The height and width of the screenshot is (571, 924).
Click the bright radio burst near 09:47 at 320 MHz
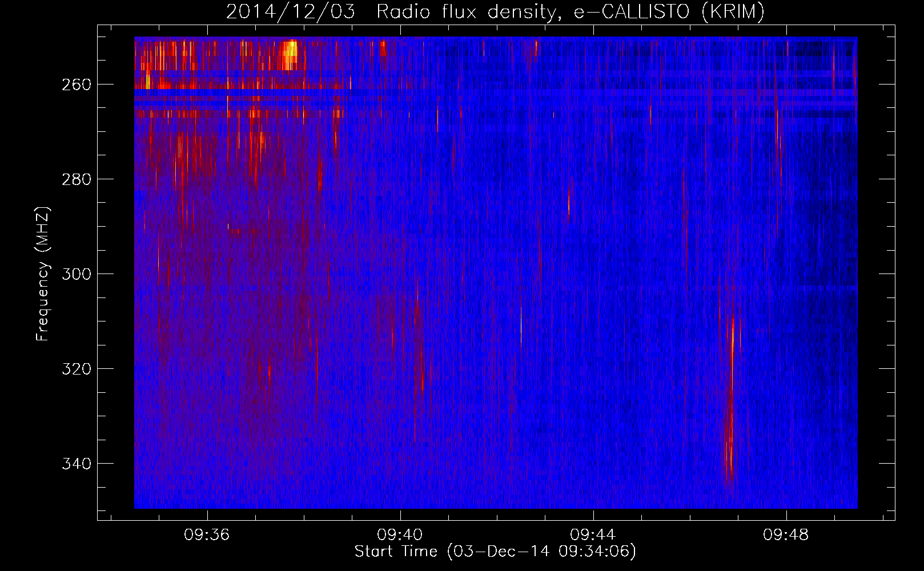[x=732, y=394]
